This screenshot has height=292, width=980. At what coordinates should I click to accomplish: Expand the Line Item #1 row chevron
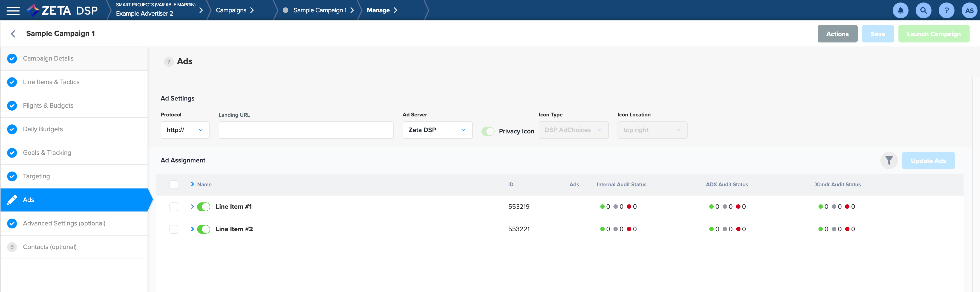[x=192, y=207]
